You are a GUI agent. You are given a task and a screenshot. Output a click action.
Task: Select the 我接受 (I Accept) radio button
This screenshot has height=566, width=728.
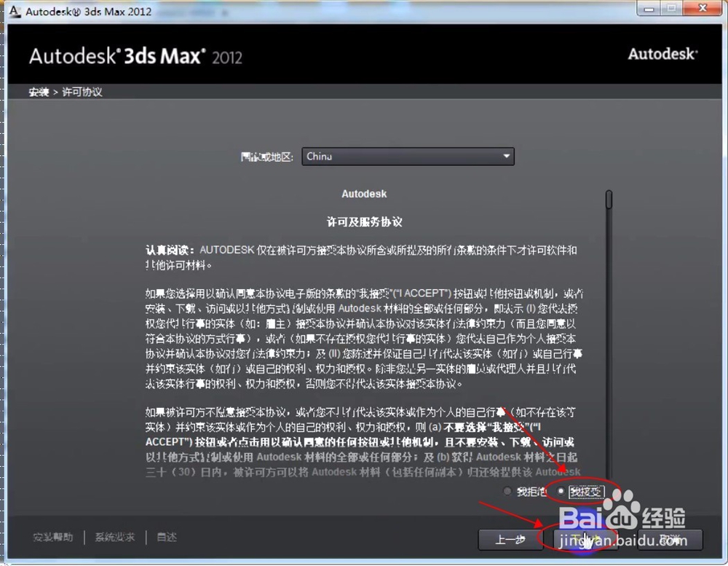click(x=561, y=492)
